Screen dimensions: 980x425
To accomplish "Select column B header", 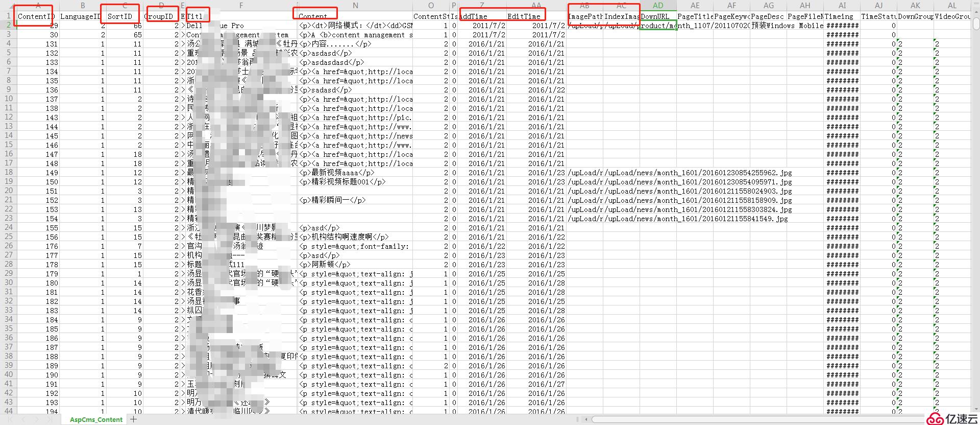I will click(x=83, y=6).
